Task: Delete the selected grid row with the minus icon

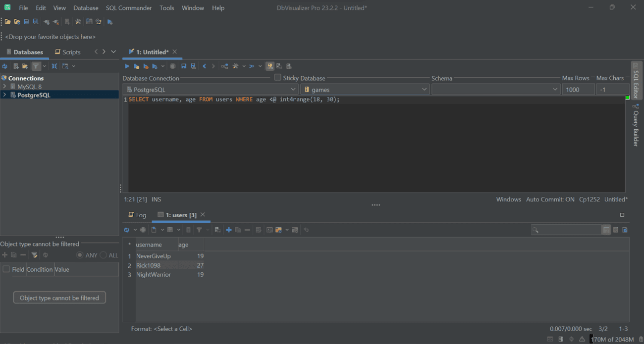Action: (247, 229)
